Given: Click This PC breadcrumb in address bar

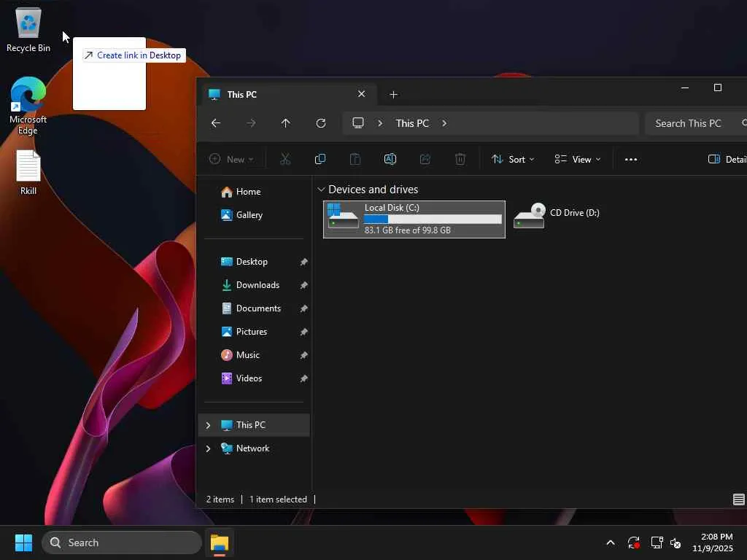Looking at the screenshot, I should (413, 123).
